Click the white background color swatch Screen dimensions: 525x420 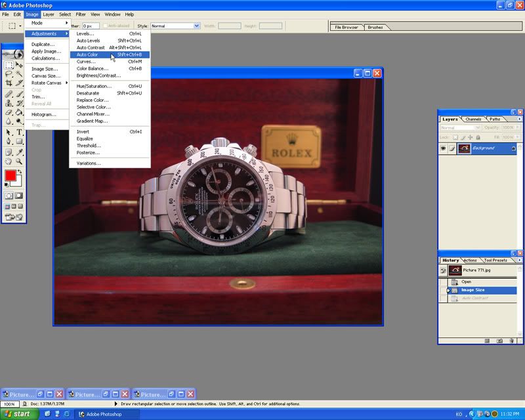pyautogui.click(x=18, y=182)
